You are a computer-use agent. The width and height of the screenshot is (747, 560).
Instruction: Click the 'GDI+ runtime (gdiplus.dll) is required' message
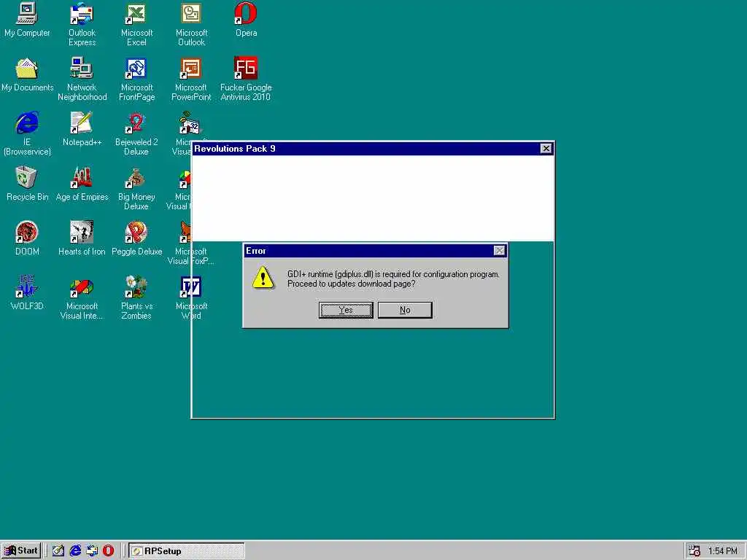click(393, 274)
